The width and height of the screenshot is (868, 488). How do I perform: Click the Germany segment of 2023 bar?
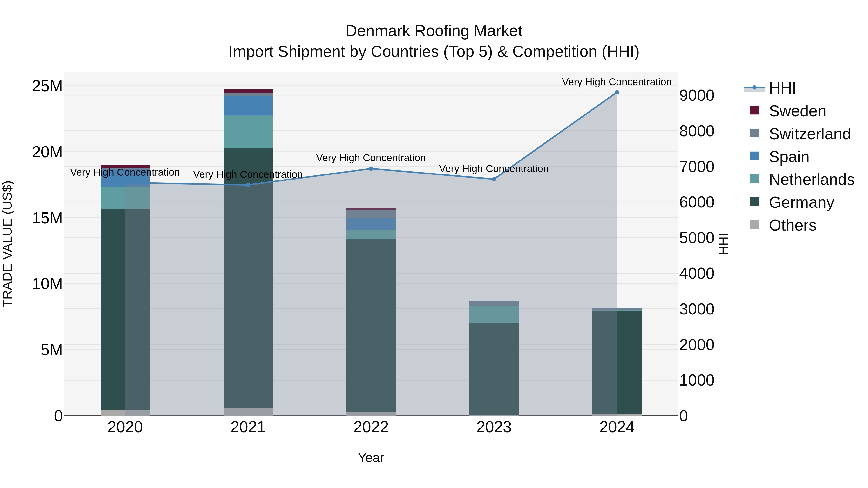494,369
